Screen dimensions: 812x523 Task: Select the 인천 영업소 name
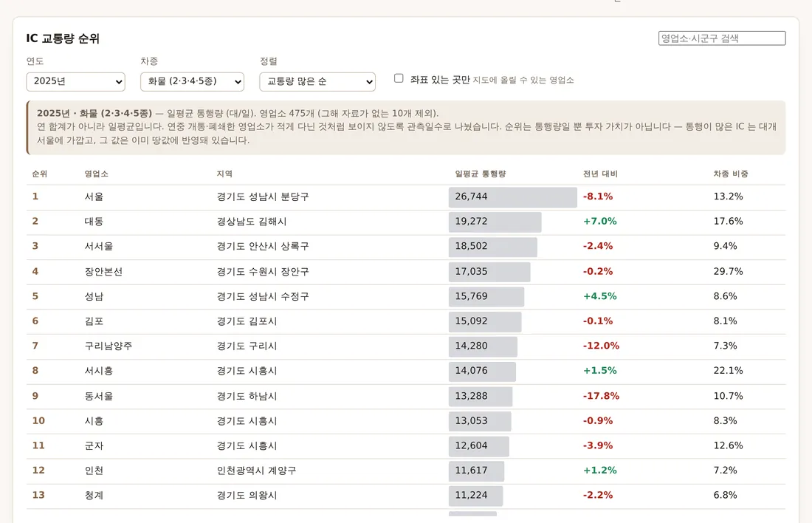tap(94, 471)
